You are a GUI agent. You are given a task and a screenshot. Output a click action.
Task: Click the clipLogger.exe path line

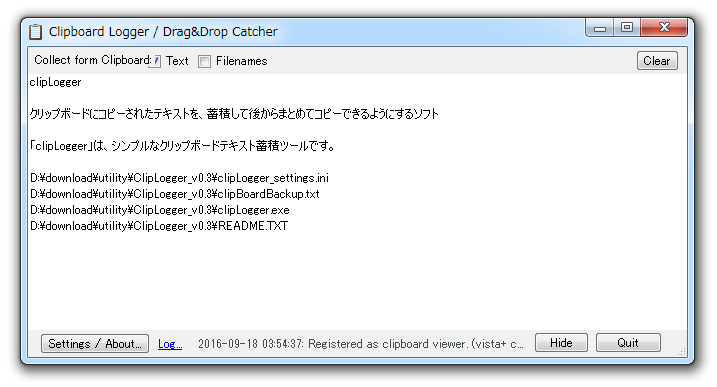160,210
